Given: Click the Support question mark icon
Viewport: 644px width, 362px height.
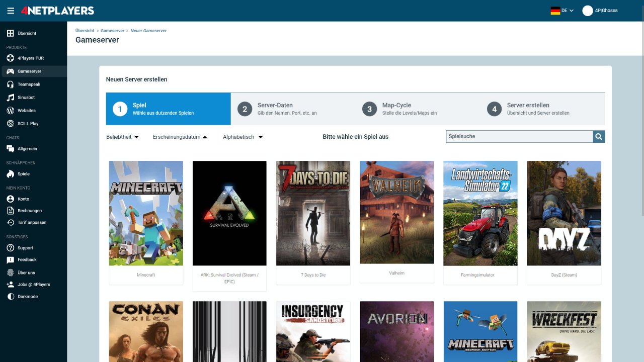Looking at the screenshot, I should tap(10, 248).
